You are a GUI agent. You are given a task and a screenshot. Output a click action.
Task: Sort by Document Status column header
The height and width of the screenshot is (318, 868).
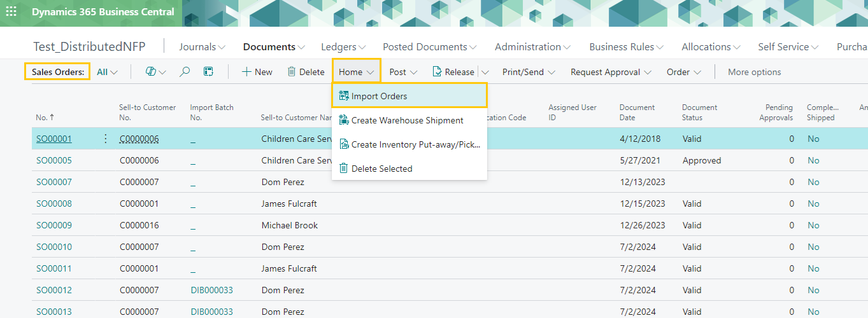699,113
